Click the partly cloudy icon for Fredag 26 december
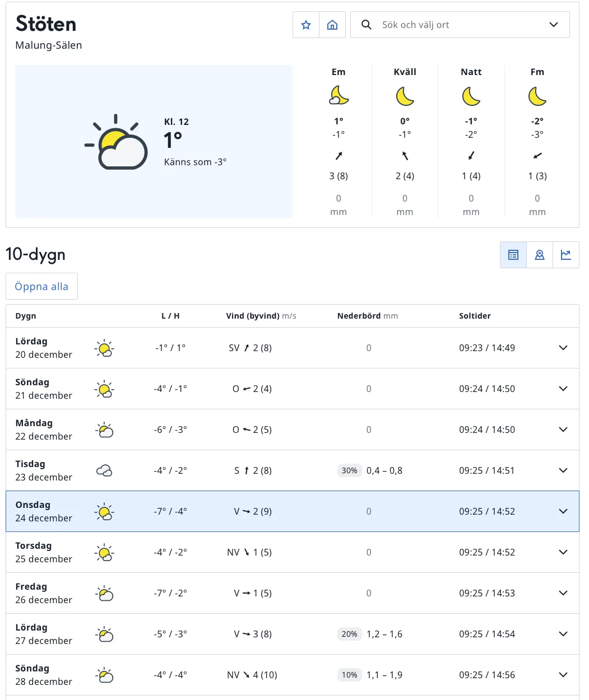589x700 pixels. [104, 593]
